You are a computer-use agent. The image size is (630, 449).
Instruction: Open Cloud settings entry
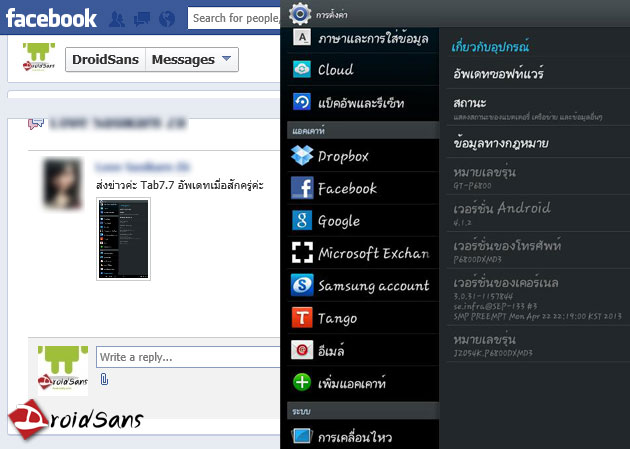(363, 69)
